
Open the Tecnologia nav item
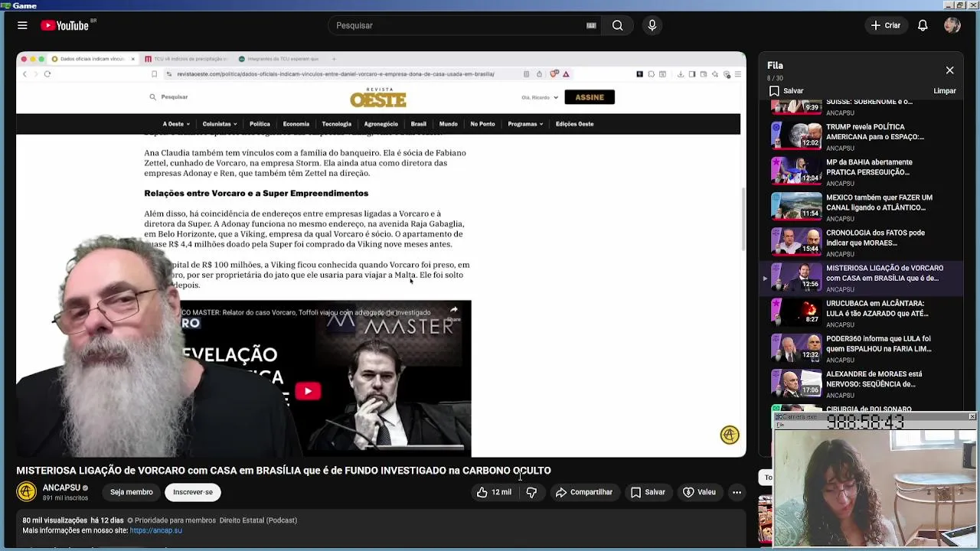337,124
